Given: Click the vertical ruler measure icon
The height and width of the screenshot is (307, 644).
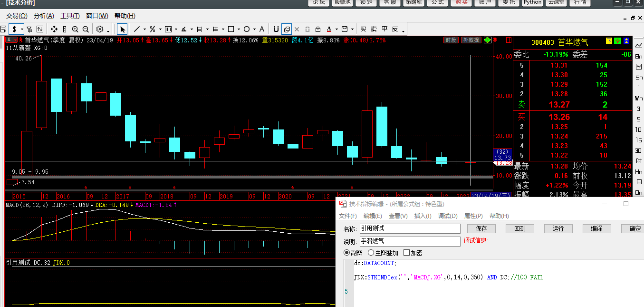Looking at the screenshot, I should coord(65,29).
